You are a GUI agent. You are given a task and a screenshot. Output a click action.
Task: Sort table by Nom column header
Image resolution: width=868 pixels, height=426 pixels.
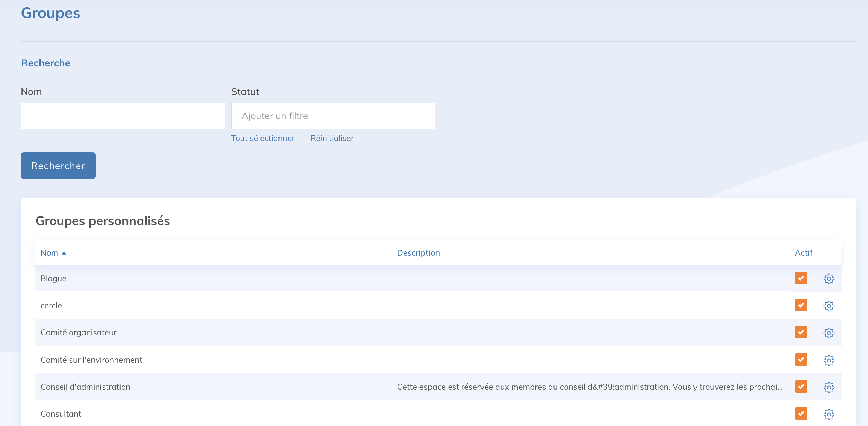tap(49, 253)
